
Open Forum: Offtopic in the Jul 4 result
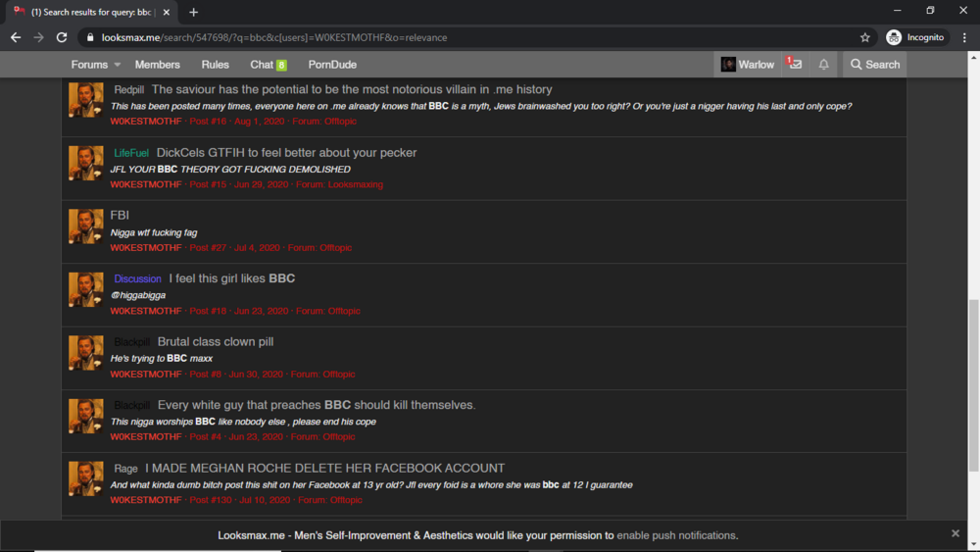[x=320, y=247]
